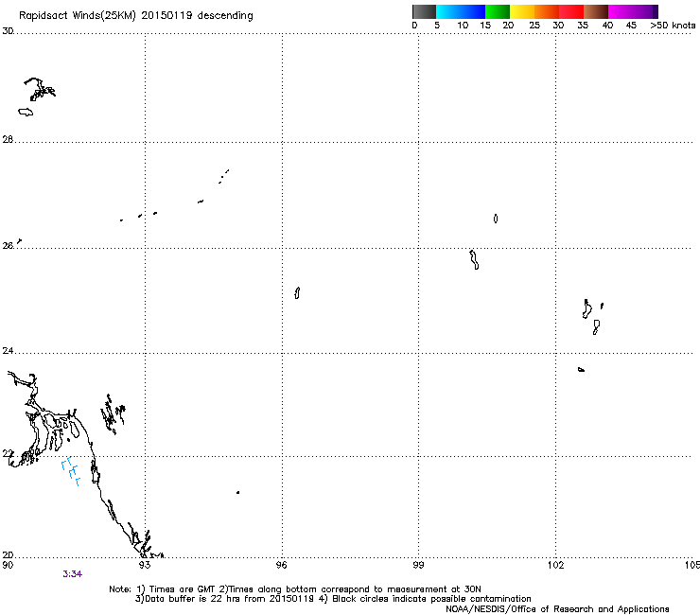Click the '40' label under the color legend
This screenshot has width=700, height=615.
pos(607,26)
